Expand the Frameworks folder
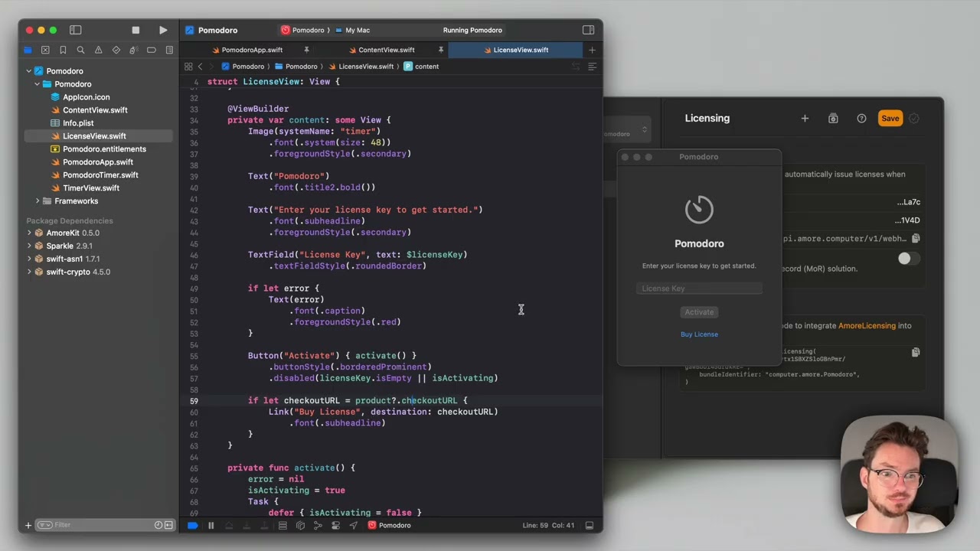 coord(38,201)
